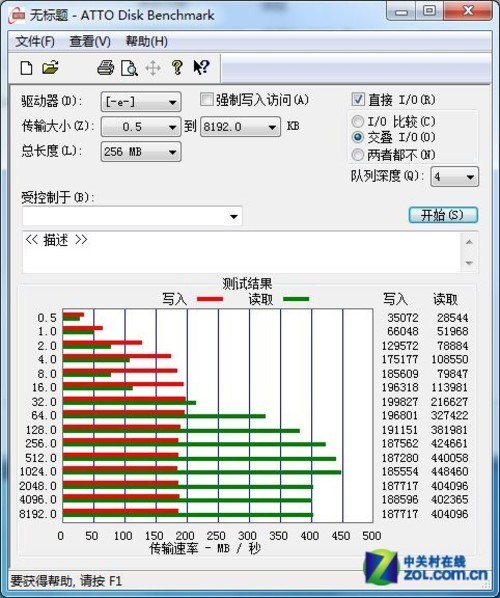Image resolution: width=500 pixels, height=598 pixels.
Task: Click the 开始(S) start button
Action: coord(443,215)
